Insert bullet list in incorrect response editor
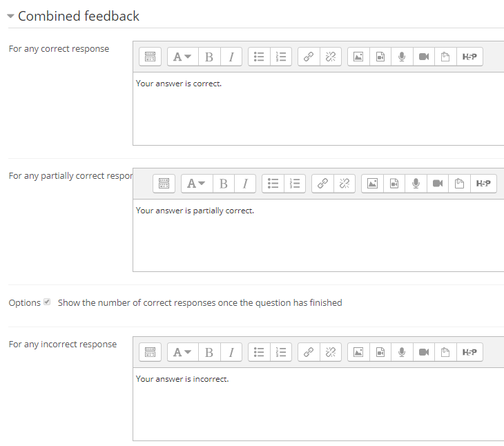This screenshot has height=446, width=504. (259, 352)
